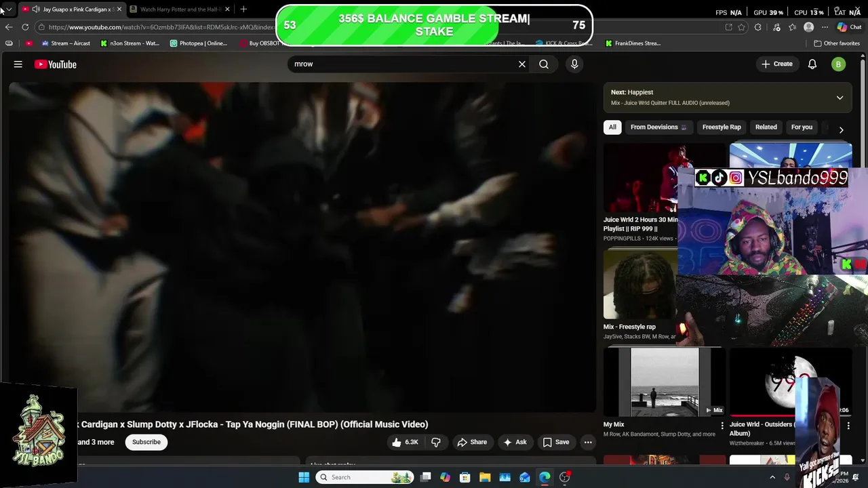This screenshot has height=488, width=868.
Task: Close the Jay Guapo YouTube tab
Action: 119,9
